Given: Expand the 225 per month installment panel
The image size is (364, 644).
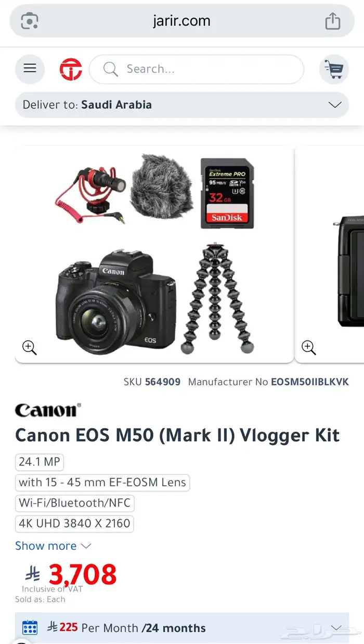Looking at the screenshot, I should click(181, 628).
